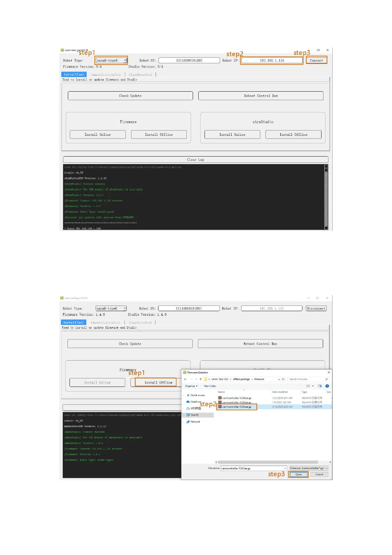Open Quick access in the navigation pane
This screenshot has width=392, height=555.
click(197, 395)
